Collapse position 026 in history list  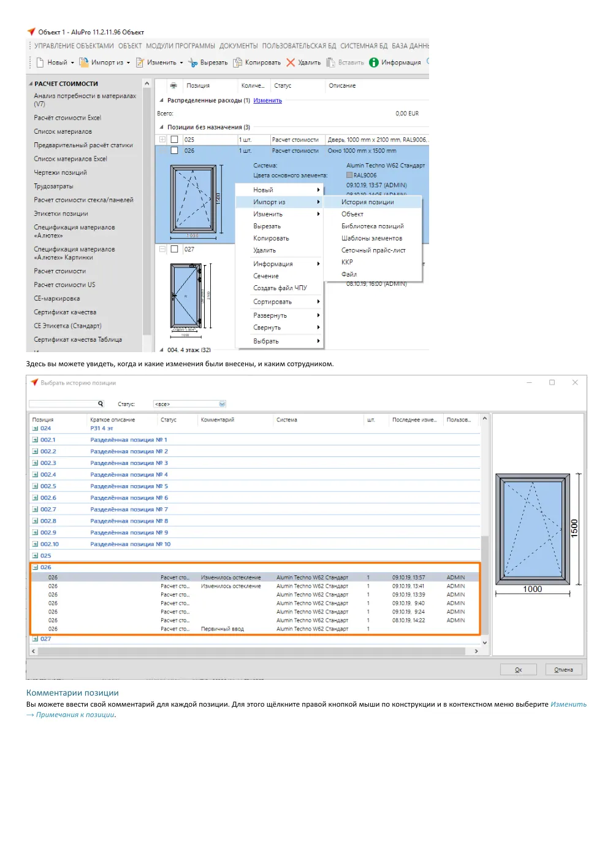35,567
